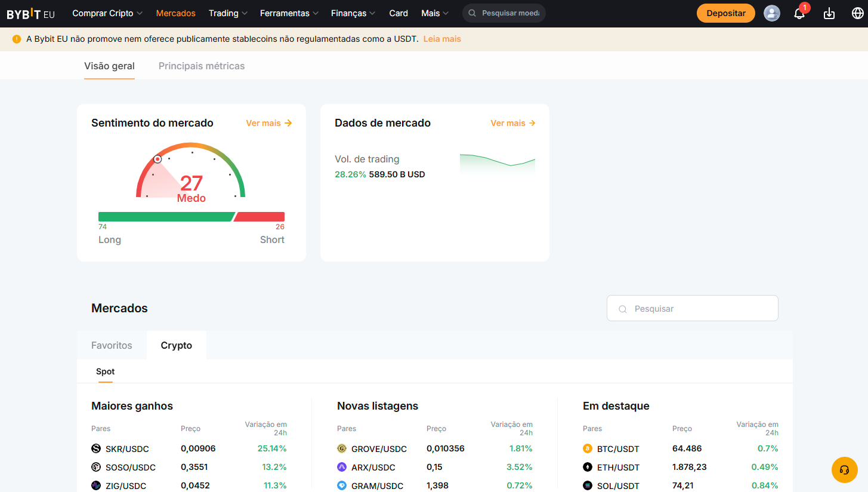This screenshot has width=868, height=492.
Task: Click the 27 fear index value
Action: coord(191,183)
